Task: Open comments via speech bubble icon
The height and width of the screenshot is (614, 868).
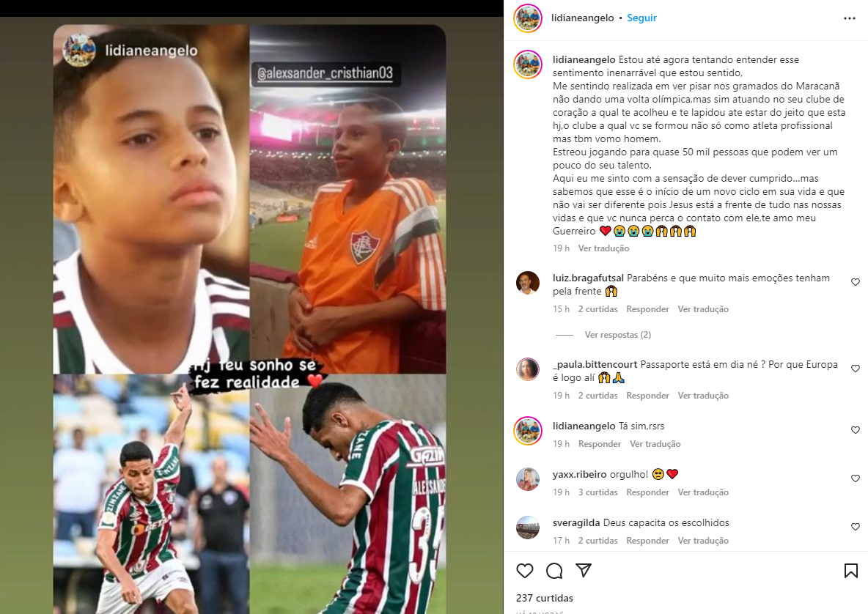Action: point(554,570)
